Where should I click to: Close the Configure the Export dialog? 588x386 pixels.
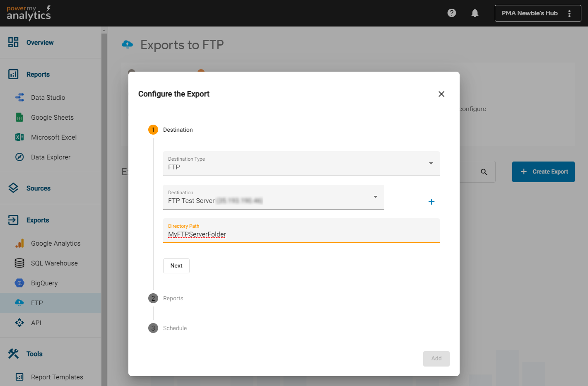[x=441, y=94]
